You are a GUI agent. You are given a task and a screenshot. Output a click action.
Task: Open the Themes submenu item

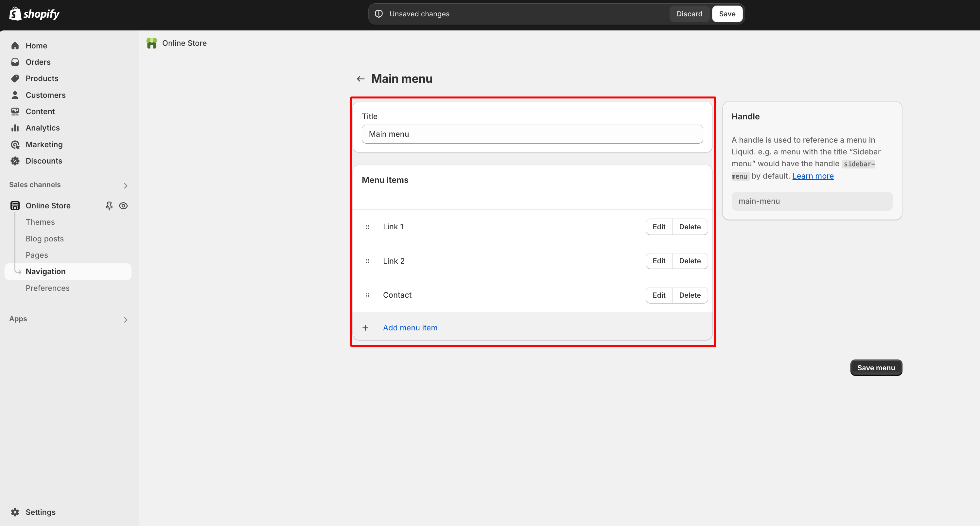pos(40,222)
